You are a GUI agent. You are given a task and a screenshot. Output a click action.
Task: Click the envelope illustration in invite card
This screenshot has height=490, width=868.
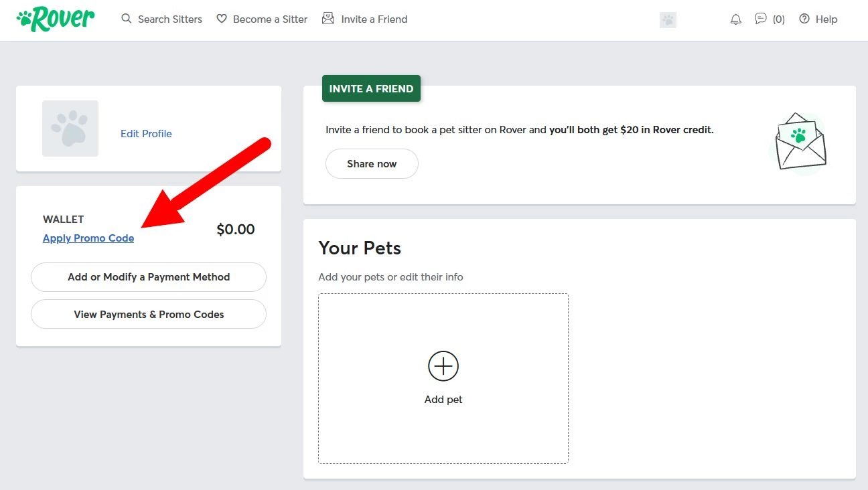click(x=800, y=143)
